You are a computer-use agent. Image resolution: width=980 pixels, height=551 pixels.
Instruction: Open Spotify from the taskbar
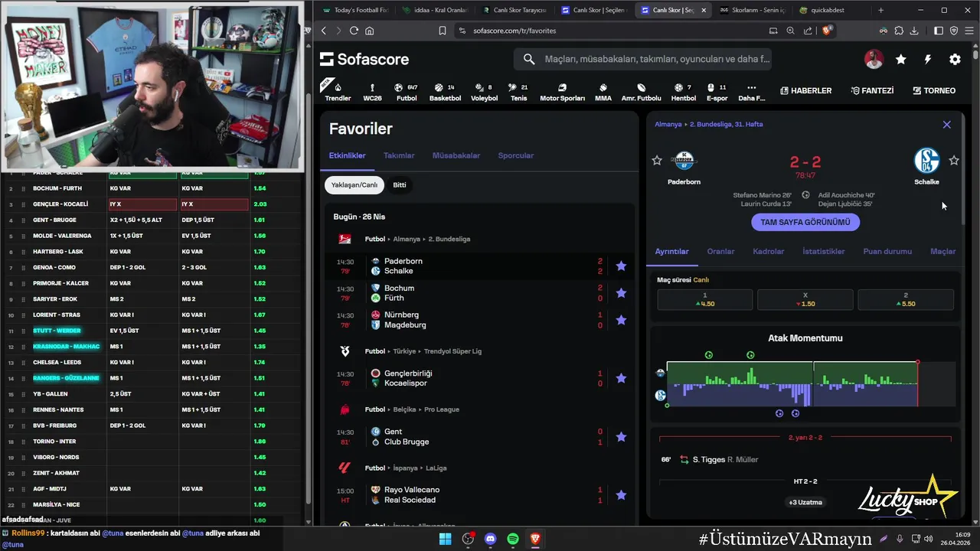click(x=513, y=539)
